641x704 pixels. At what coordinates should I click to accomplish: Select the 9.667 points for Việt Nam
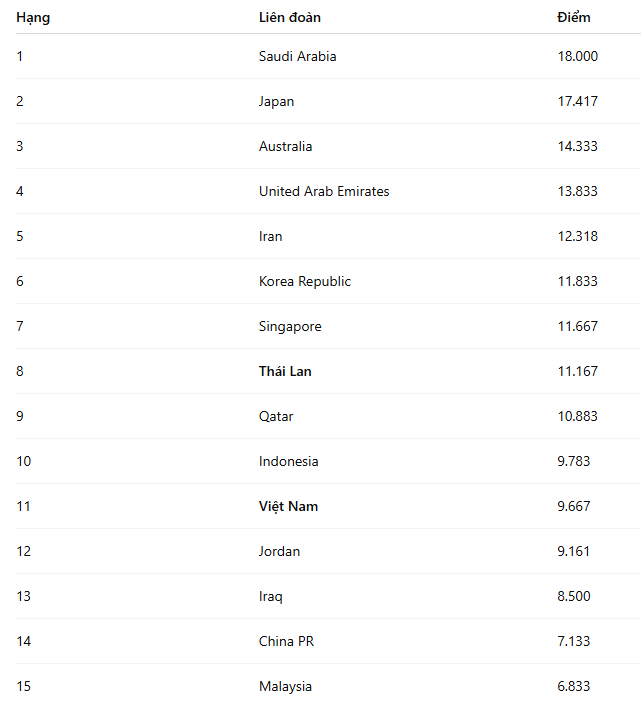(x=574, y=506)
